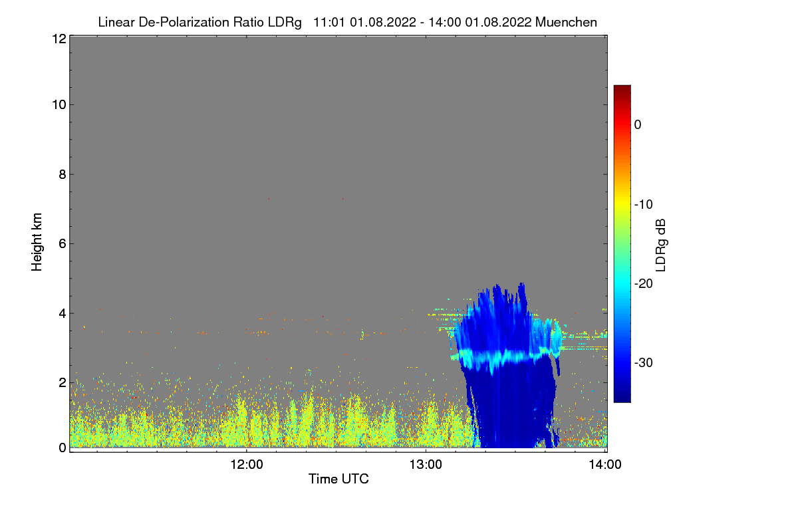Click the '14:00' time tick label
The height and width of the screenshot is (532, 798).
[x=605, y=464]
